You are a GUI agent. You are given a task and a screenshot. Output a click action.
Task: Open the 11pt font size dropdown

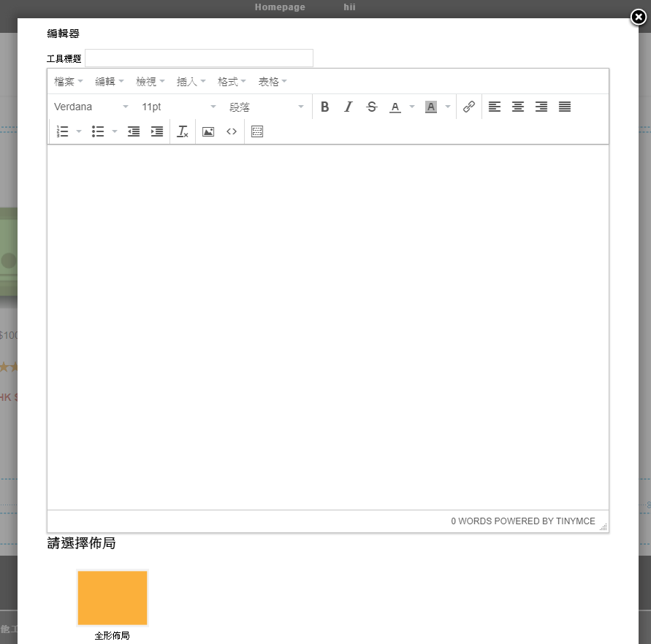click(x=179, y=107)
